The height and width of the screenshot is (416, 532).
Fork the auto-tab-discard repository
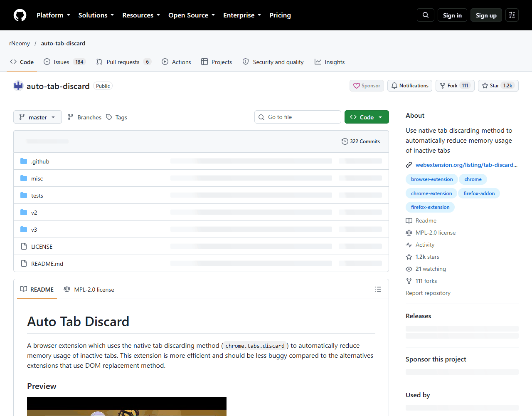pyautogui.click(x=455, y=86)
